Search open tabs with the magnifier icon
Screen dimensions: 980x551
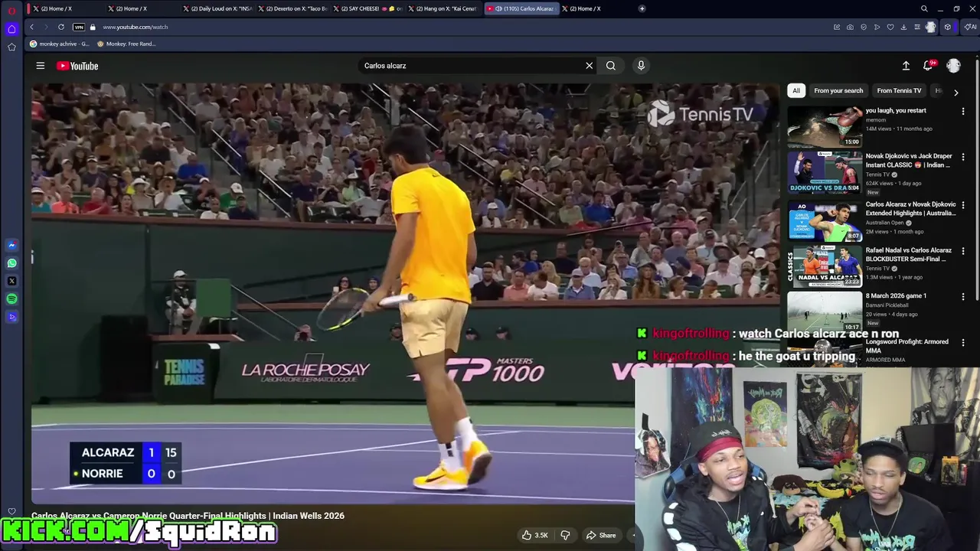point(924,8)
